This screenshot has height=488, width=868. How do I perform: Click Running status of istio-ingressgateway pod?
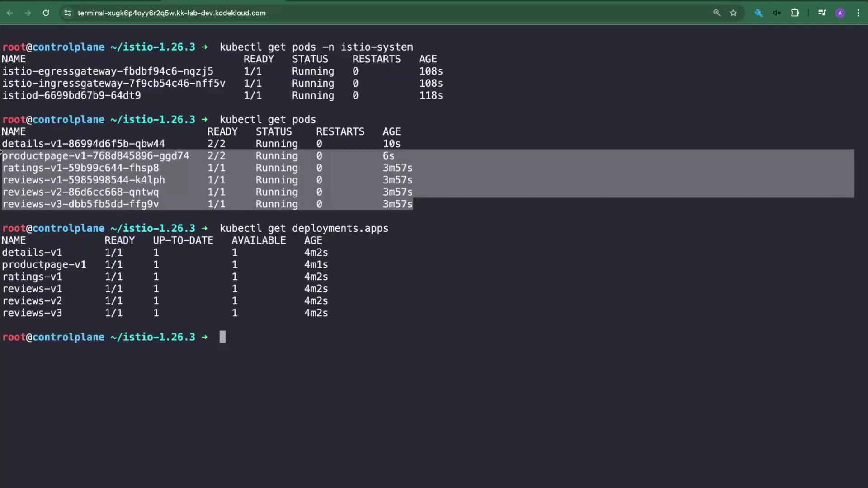pyautogui.click(x=313, y=84)
